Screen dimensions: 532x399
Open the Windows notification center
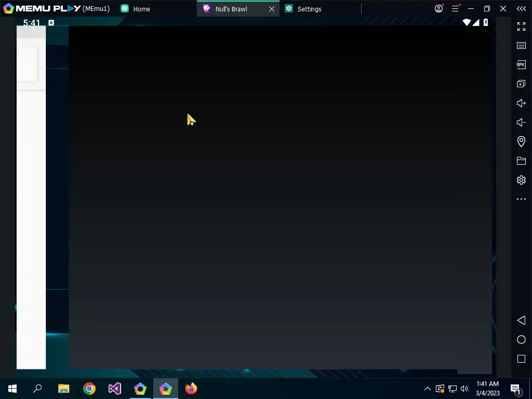(x=516, y=389)
